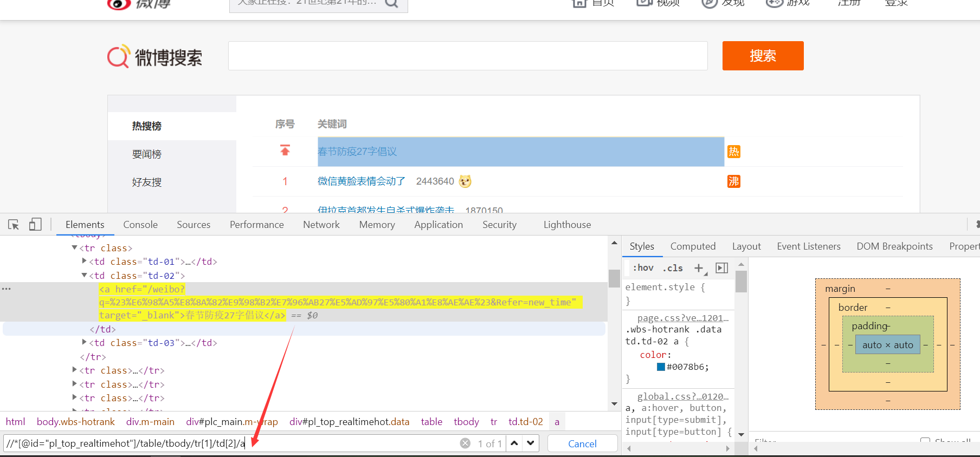Open the global.css stylesheet source link
The image size is (980, 457).
click(683, 396)
